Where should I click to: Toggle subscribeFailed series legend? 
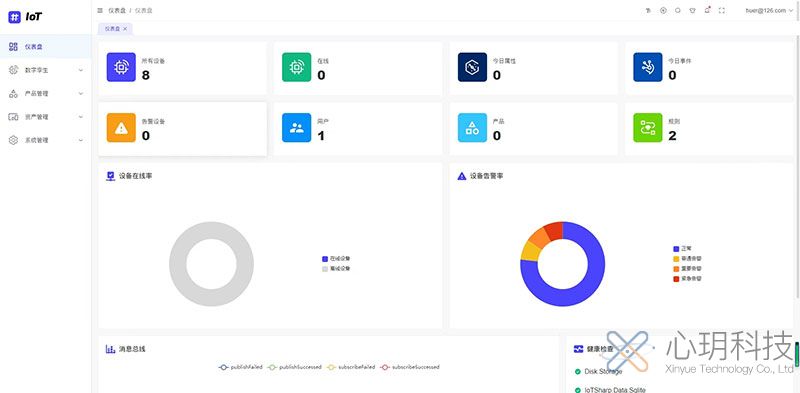[x=351, y=367]
